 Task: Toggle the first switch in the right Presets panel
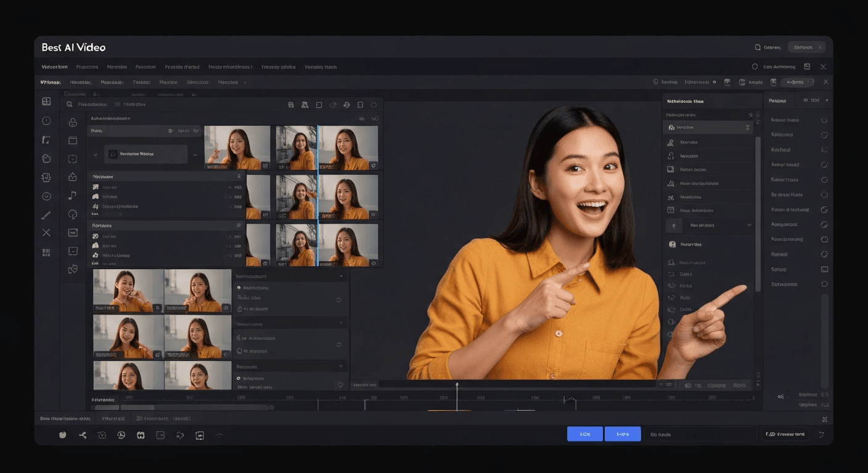[x=824, y=120]
